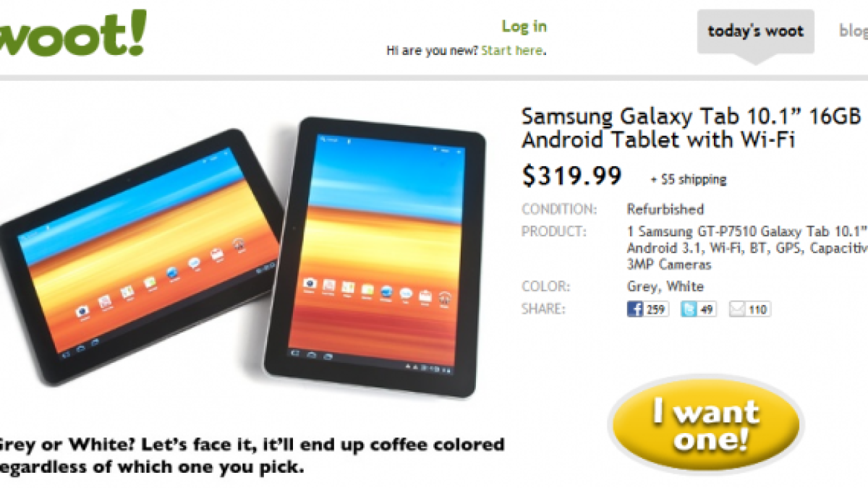Click the Start here link
Screen dimensions: 868x488
tap(512, 51)
